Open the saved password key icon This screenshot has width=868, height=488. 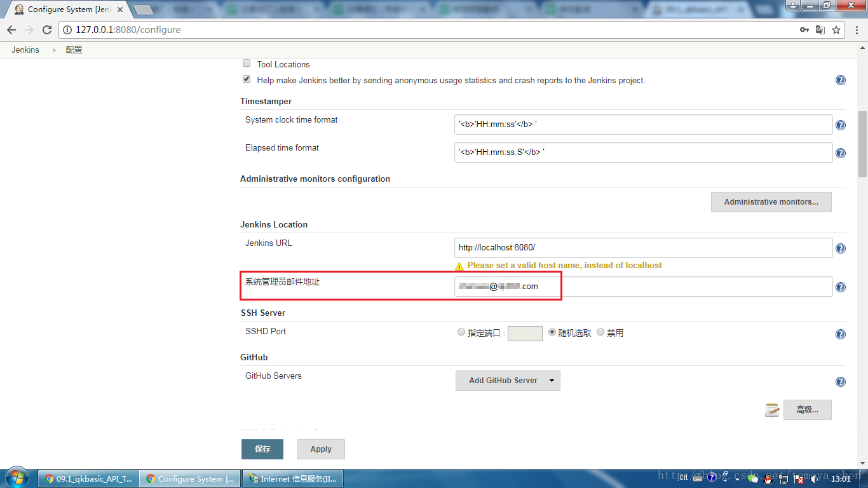pyautogui.click(x=804, y=30)
